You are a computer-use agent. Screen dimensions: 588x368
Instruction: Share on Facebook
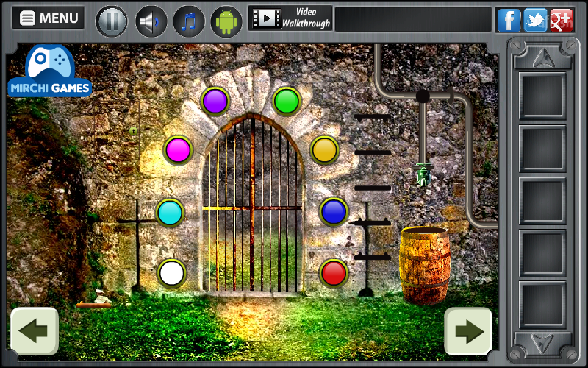tap(509, 20)
